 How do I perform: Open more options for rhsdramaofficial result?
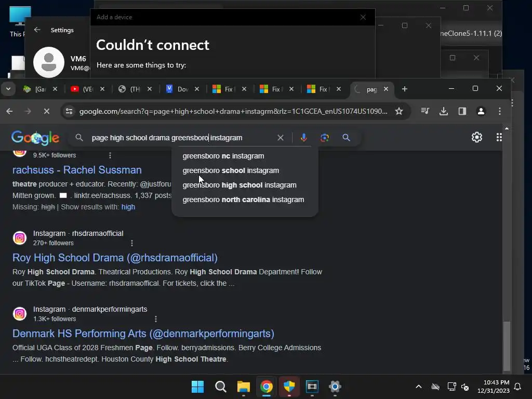coord(132,243)
